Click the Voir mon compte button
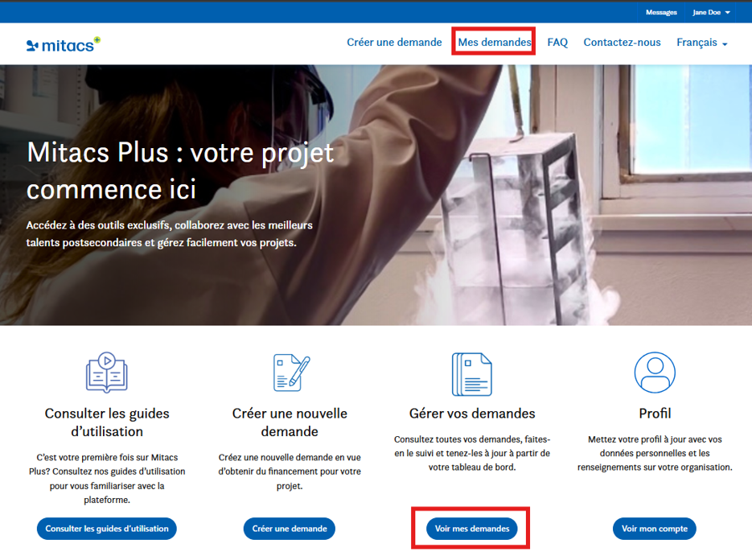The height and width of the screenshot is (560, 752). click(x=655, y=529)
